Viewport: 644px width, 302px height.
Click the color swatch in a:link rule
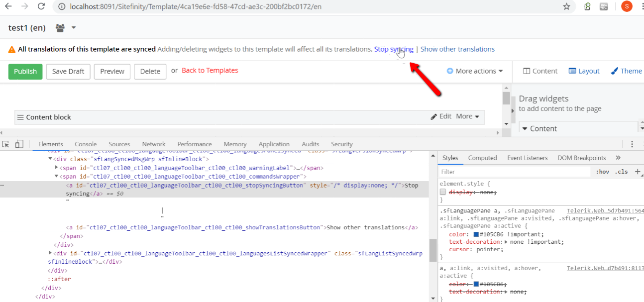(x=476, y=284)
